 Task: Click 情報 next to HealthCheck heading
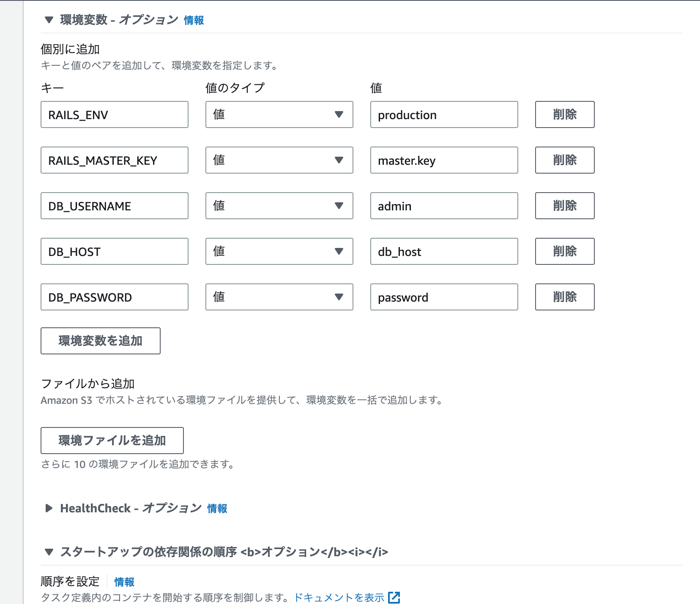point(216,509)
